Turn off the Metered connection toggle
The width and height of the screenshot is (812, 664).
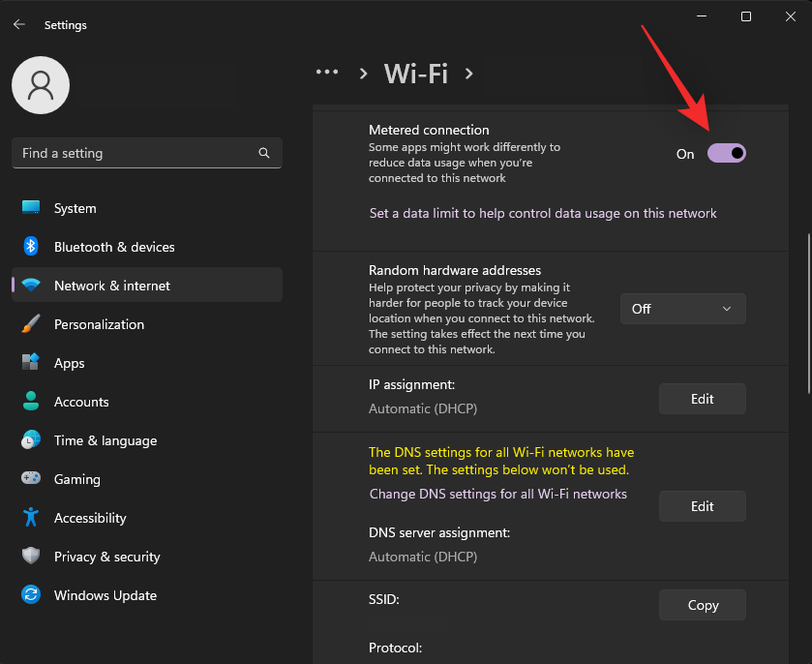(726, 153)
